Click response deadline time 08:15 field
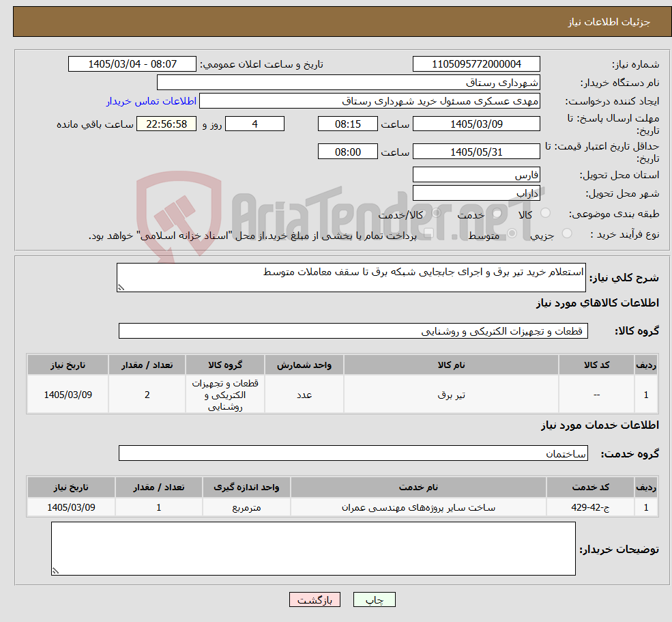672x622 pixels. point(347,124)
